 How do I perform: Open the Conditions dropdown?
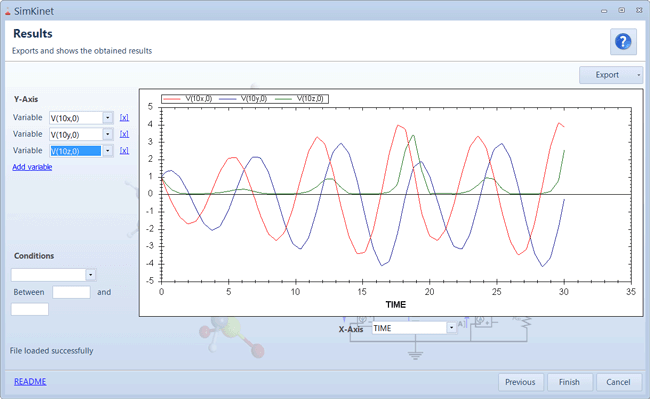click(x=91, y=275)
